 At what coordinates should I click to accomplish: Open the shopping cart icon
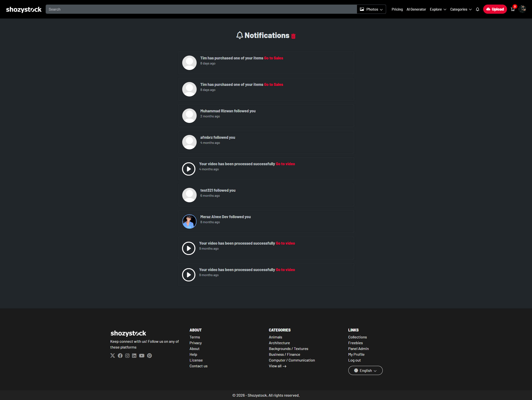pos(513,9)
